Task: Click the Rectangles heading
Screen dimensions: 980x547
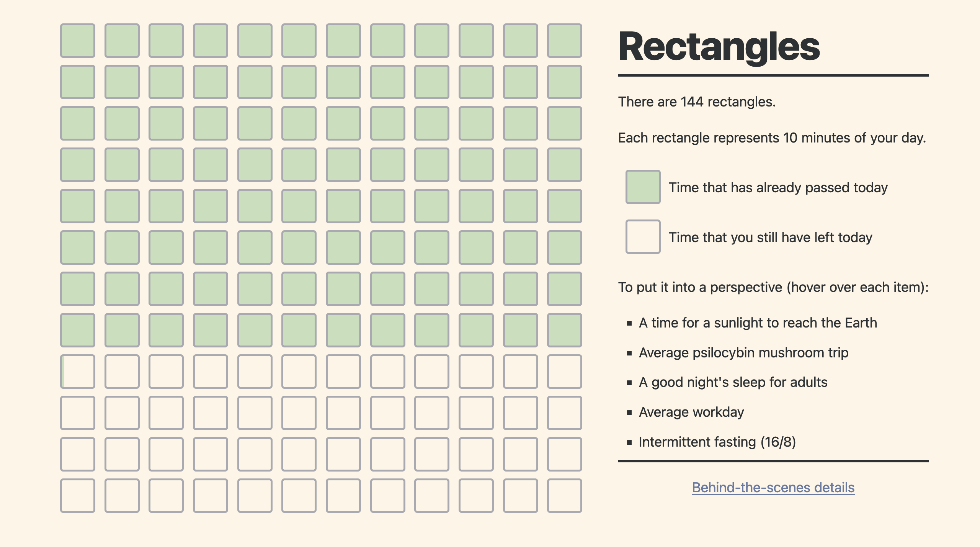Action: coord(720,46)
